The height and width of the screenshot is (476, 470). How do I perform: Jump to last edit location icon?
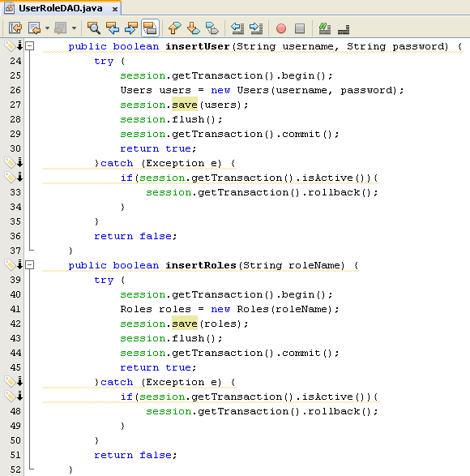[15, 28]
